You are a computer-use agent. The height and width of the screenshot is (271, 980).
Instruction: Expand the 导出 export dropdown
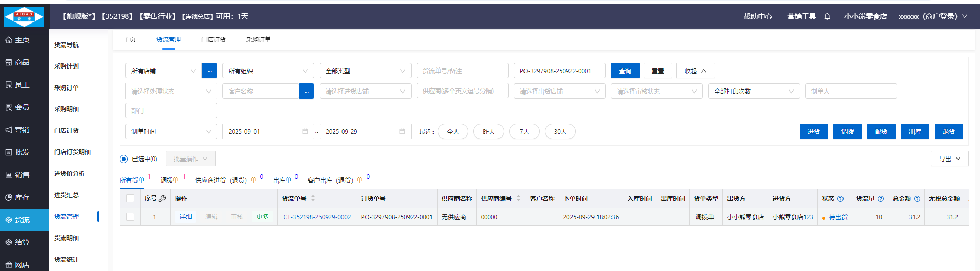(x=949, y=159)
